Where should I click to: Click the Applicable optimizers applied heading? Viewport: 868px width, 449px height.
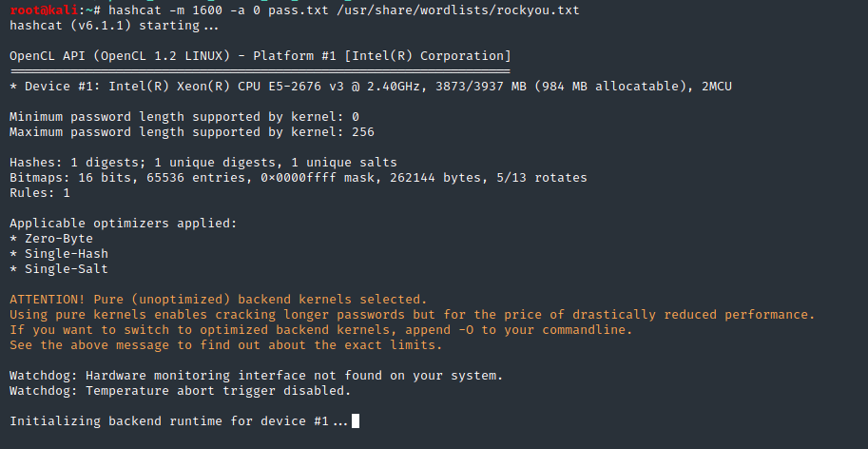coord(123,224)
